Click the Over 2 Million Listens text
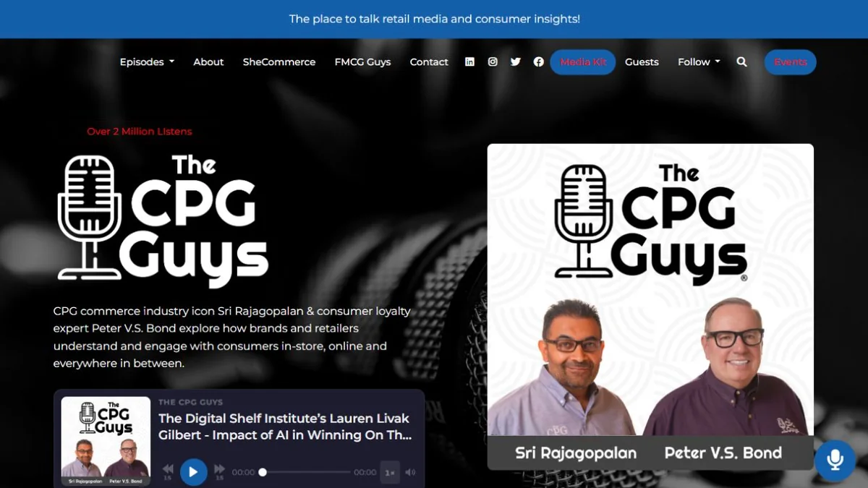This screenshot has width=868, height=488. tap(140, 132)
